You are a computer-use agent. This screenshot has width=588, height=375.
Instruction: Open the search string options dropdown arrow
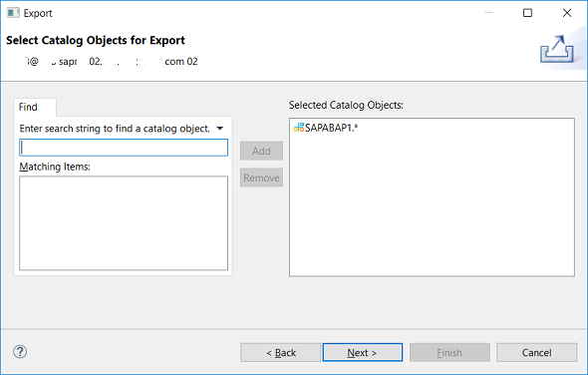click(220, 129)
